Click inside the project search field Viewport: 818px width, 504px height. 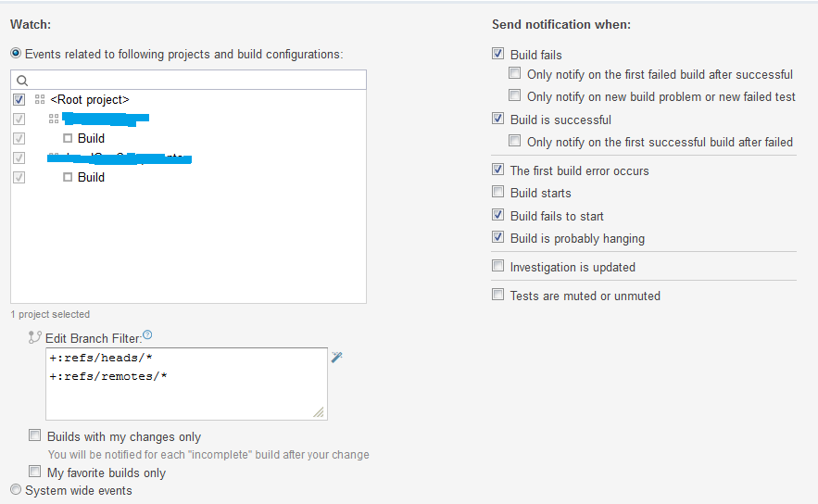pyautogui.click(x=195, y=81)
